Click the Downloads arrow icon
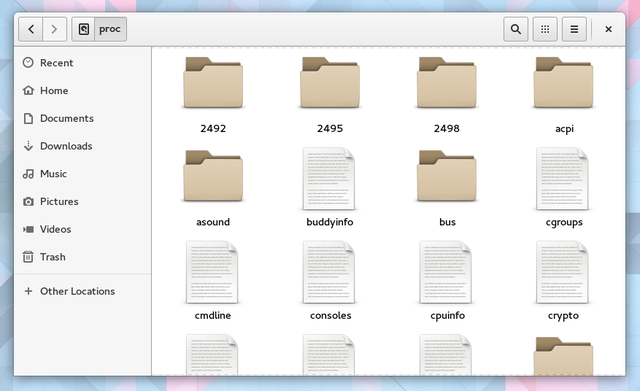 [28, 146]
